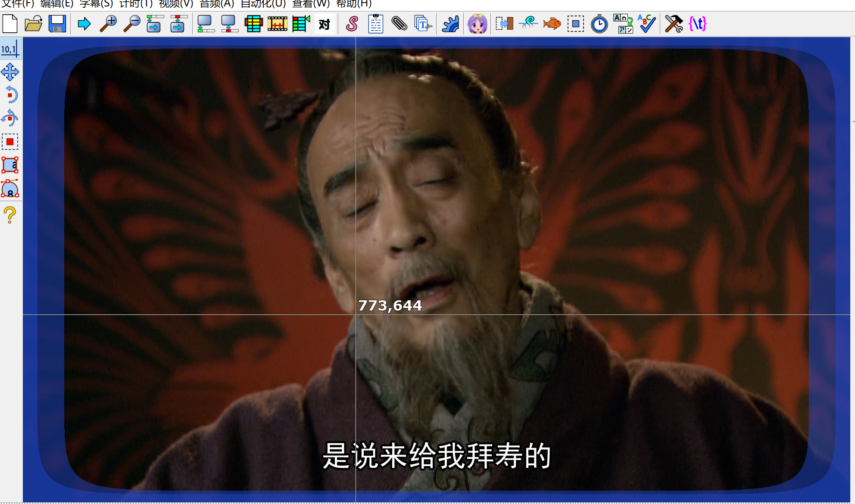Open the 编辑(E) menu
Screen dimensions: 855x504
point(57,4)
